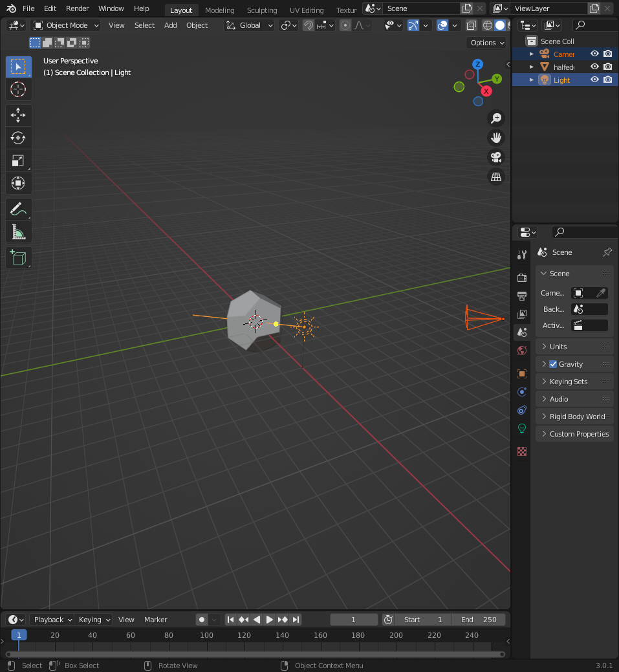Hide the Camera in viewport
619x672 pixels.
[x=594, y=54]
